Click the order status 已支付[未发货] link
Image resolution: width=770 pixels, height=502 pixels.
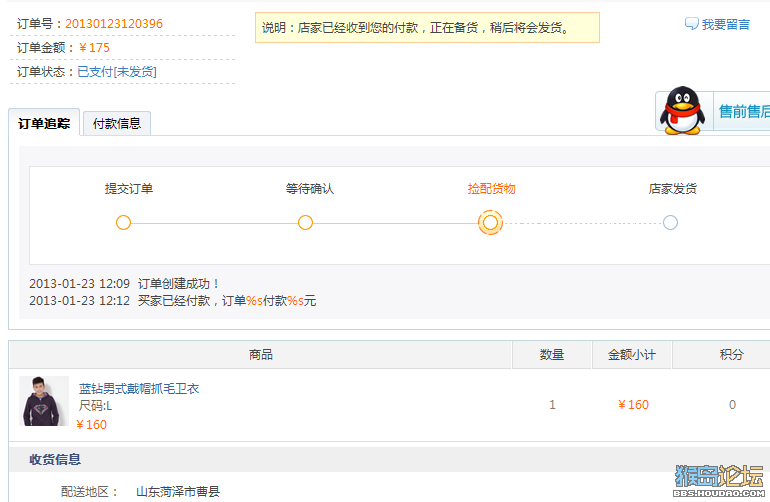[117, 72]
